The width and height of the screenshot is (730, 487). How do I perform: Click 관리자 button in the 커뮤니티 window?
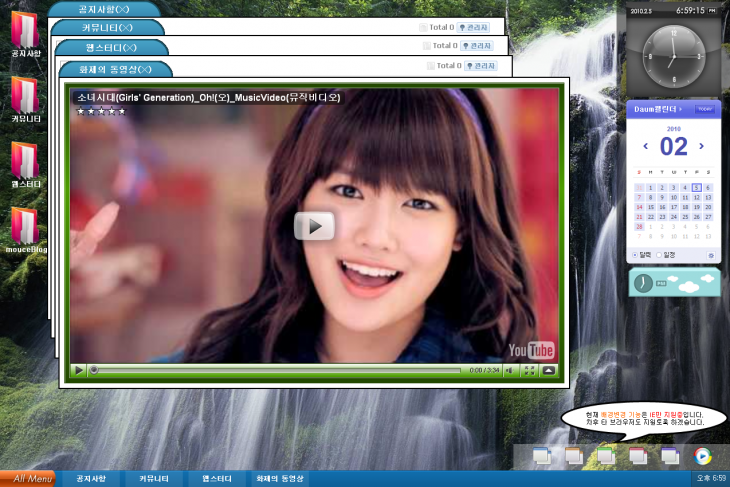(x=473, y=27)
